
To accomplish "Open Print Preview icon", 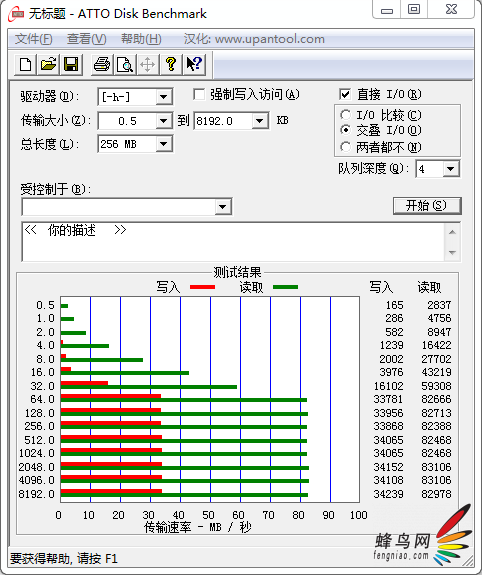I will [125, 65].
